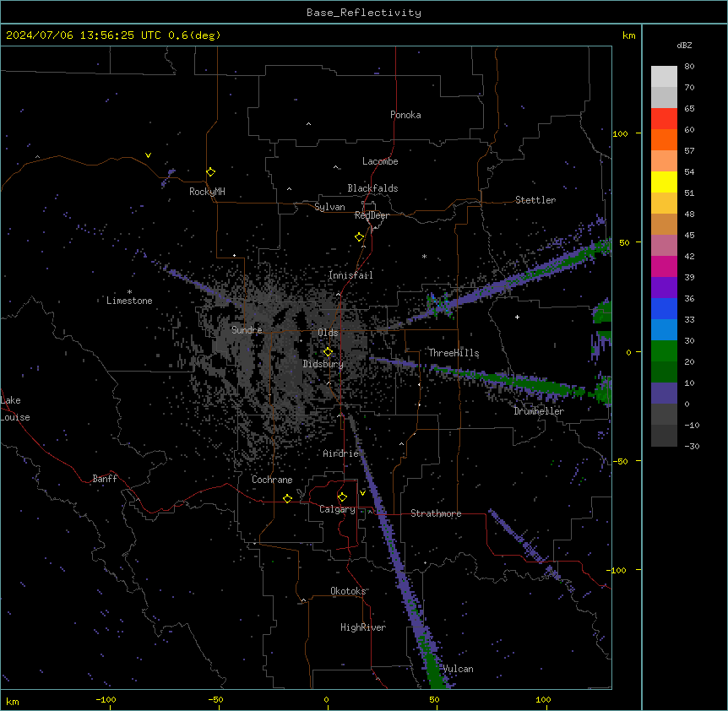Click the yellow diamond marker near RockyMH
The width and height of the screenshot is (728, 711).
click(x=211, y=172)
